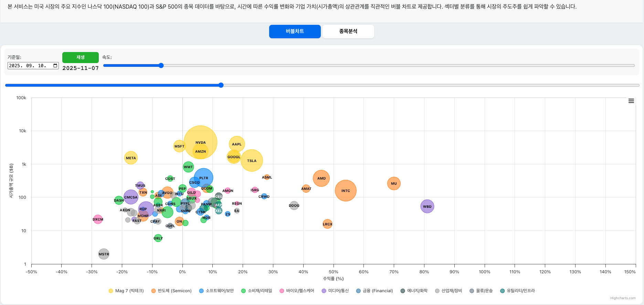Toggle 바이오/헬스케어 legend series
The image size is (644, 305).
[297, 291]
